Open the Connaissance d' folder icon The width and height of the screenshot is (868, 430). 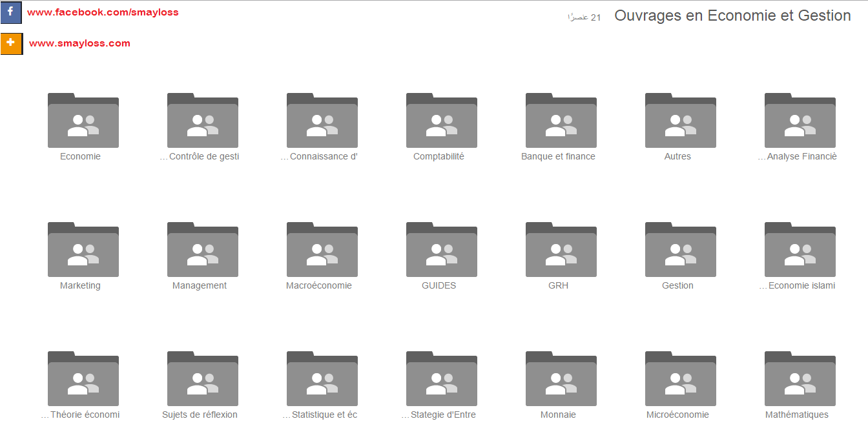pos(322,120)
